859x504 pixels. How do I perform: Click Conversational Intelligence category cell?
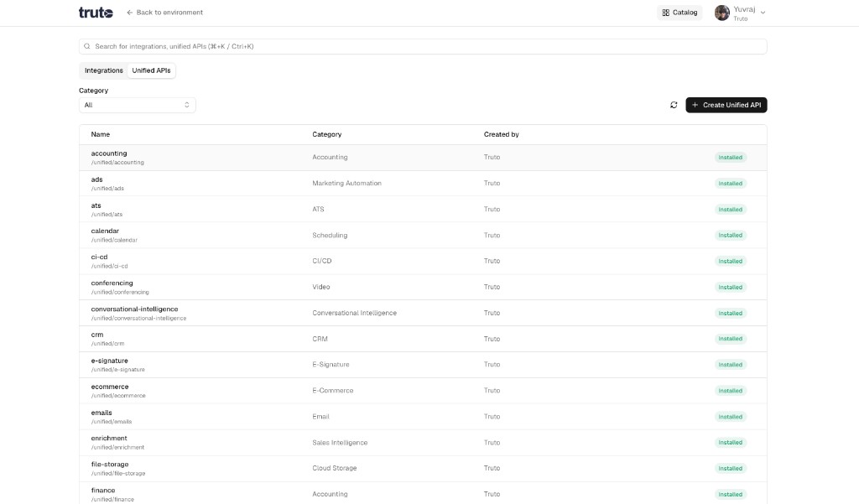click(x=355, y=313)
